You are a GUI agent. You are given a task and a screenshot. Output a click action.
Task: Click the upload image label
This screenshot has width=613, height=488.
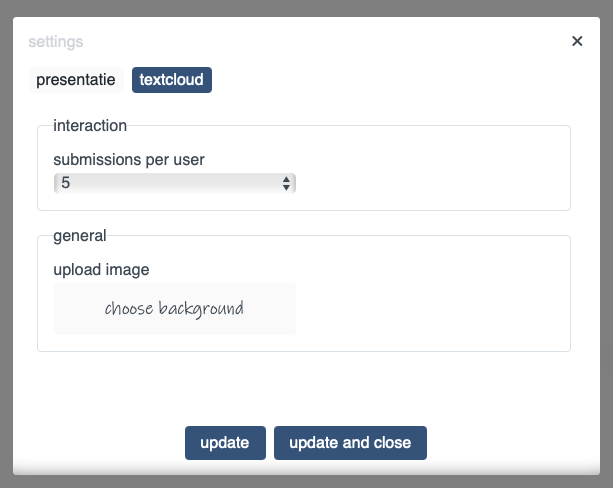[101, 269]
